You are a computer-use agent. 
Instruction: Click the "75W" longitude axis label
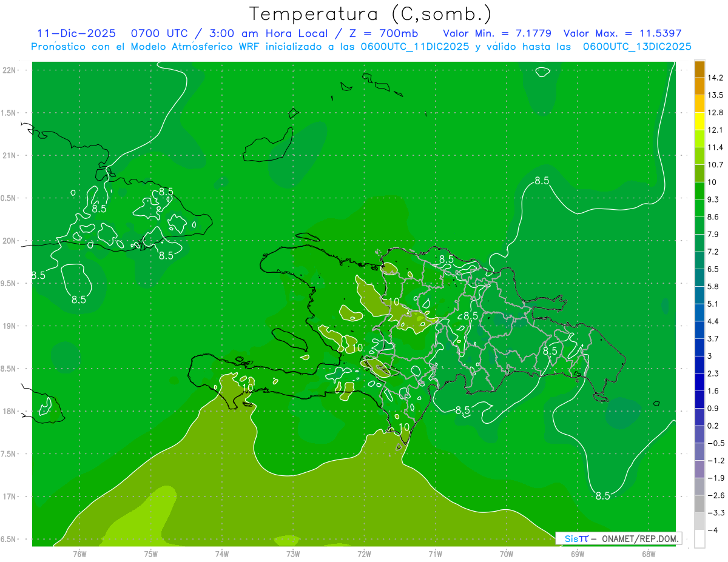click(151, 554)
